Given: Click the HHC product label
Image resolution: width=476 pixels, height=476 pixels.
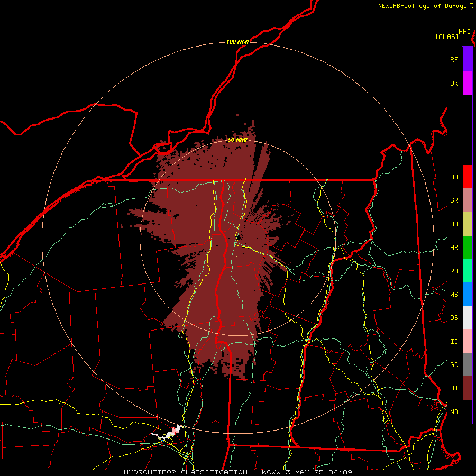Looking at the screenshot, I should (x=464, y=32).
